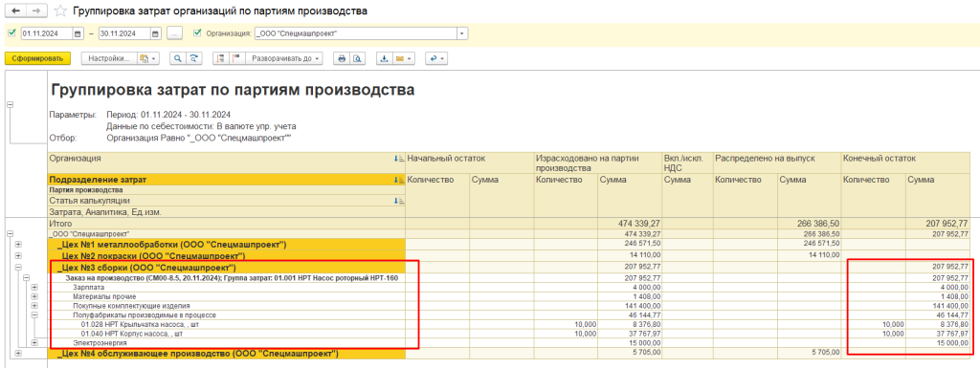Open the Разворачивать до dropdown
Viewport: 980px width, 368px height.
click(x=285, y=58)
